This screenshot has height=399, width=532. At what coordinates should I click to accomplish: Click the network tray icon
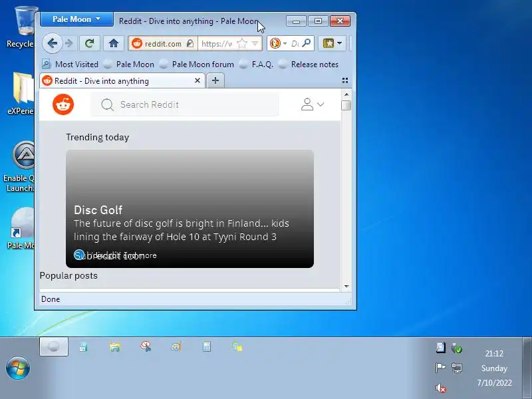tap(457, 368)
